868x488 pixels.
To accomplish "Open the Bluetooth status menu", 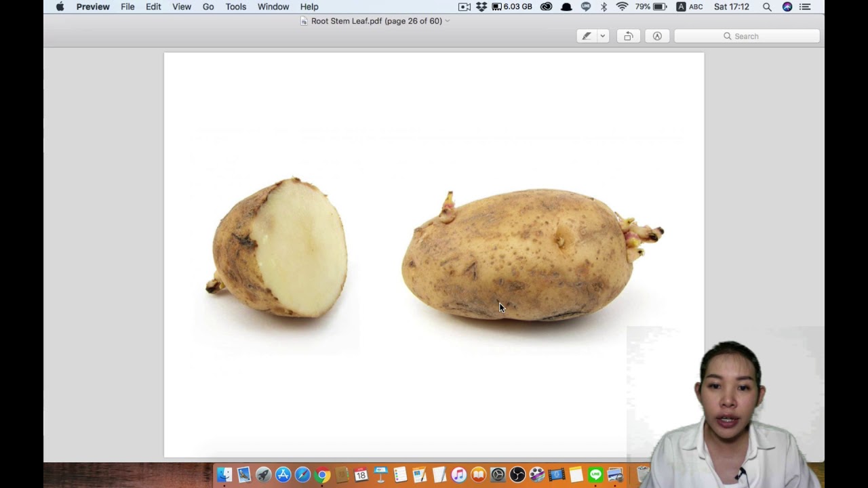I will [x=604, y=7].
